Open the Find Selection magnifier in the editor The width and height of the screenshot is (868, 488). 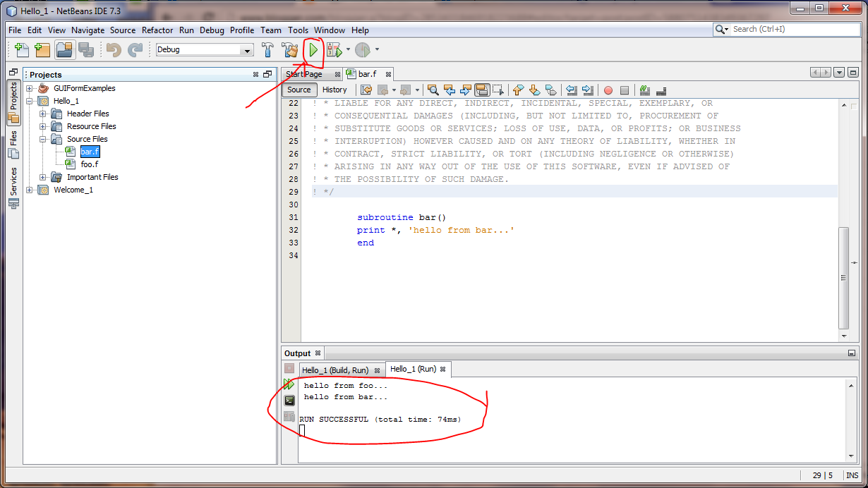coord(433,90)
